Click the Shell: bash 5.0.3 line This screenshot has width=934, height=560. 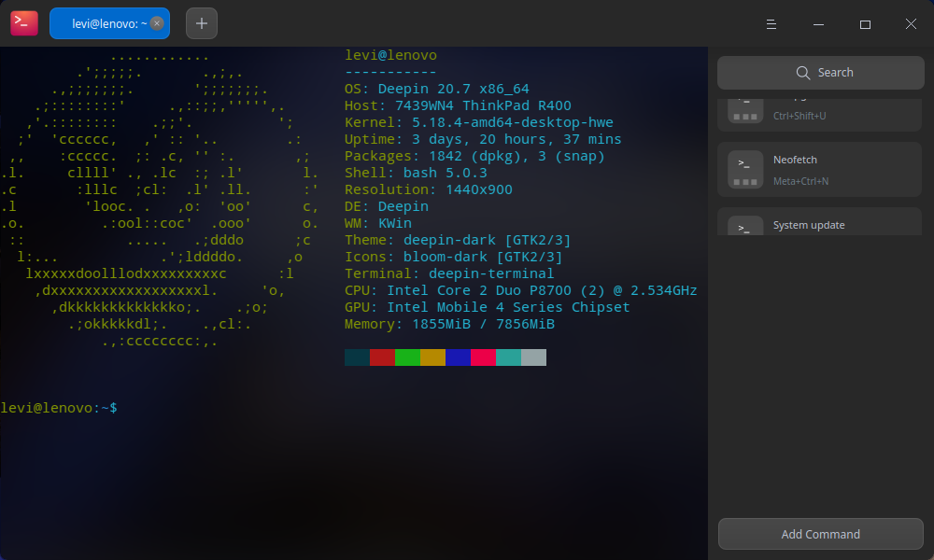pyautogui.click(x=416, y=173)
